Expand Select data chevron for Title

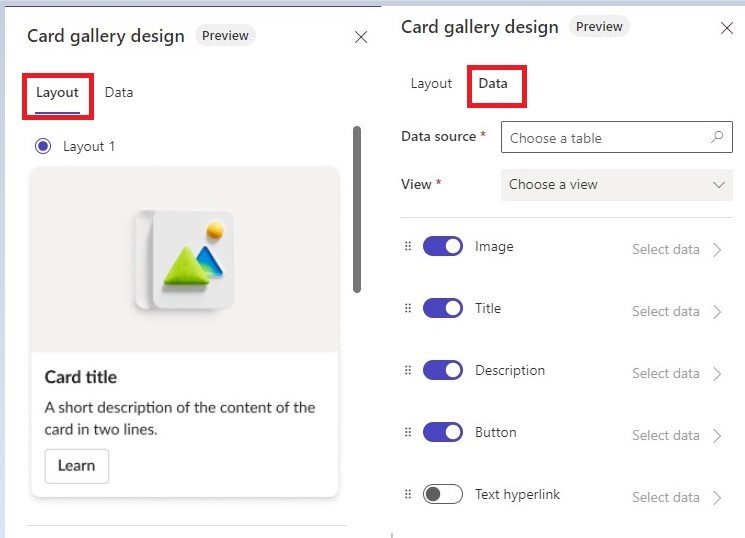(717, 311)
